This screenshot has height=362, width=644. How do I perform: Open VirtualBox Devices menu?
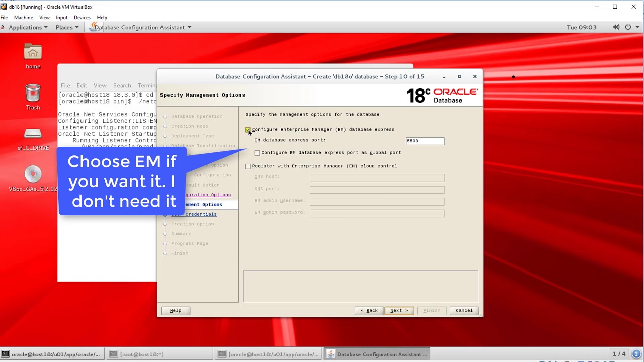[82, 17]
